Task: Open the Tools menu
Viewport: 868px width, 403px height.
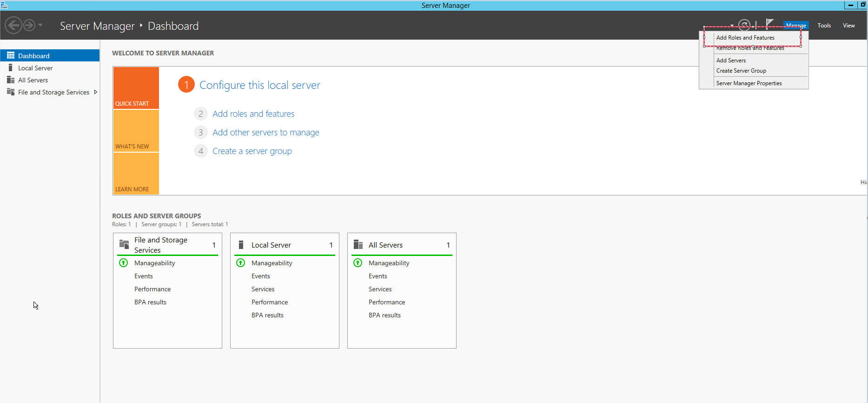Action: click(824, 26)
